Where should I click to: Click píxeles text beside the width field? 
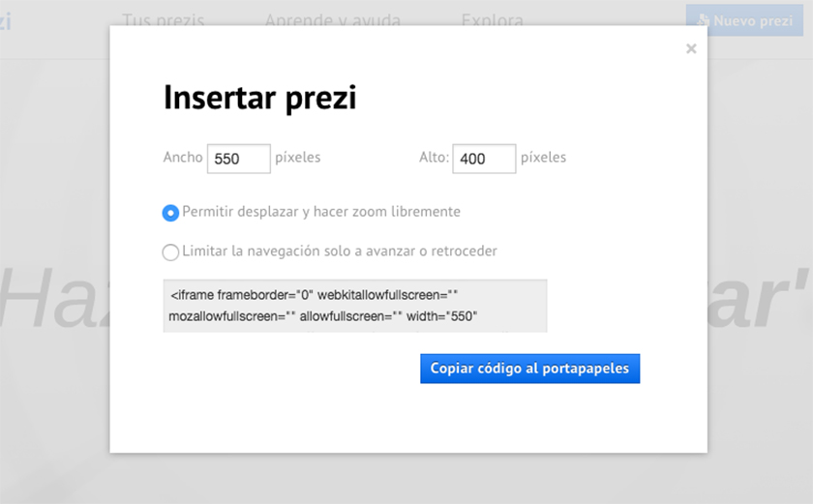(x=297, y=157)
